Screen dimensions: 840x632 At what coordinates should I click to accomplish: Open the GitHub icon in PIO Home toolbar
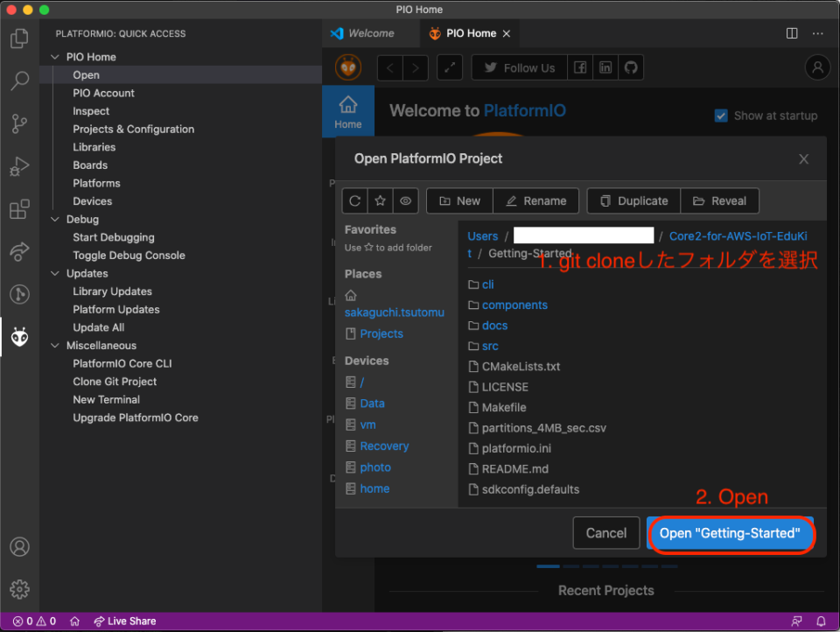[x=631, y=67]
